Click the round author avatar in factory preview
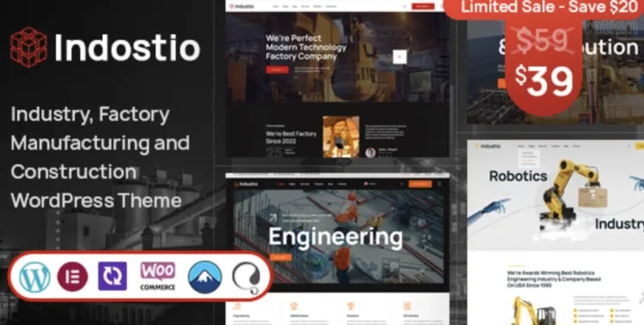Viewport: 644px width, 325px height. [370, 153]
